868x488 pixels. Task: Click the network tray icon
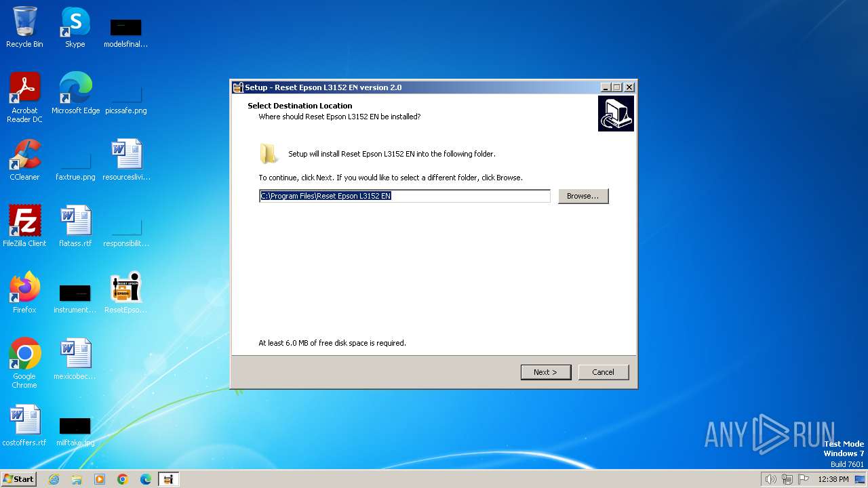(x=787, y=479)
